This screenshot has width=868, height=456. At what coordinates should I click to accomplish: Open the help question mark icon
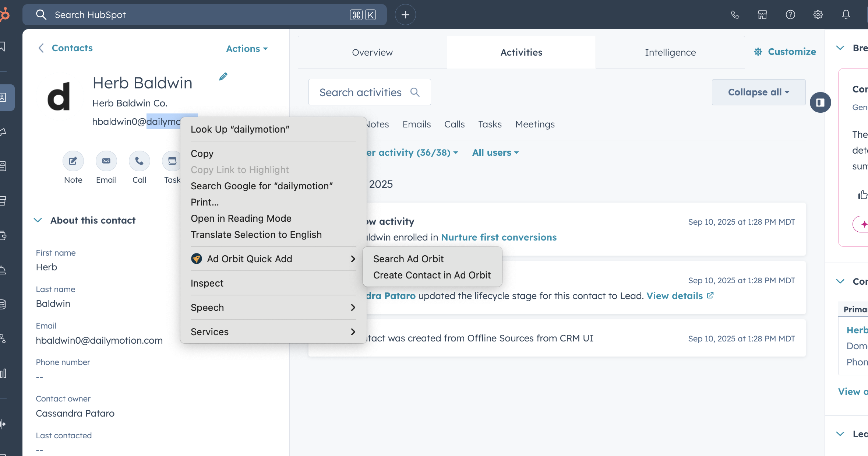[790, 15]
